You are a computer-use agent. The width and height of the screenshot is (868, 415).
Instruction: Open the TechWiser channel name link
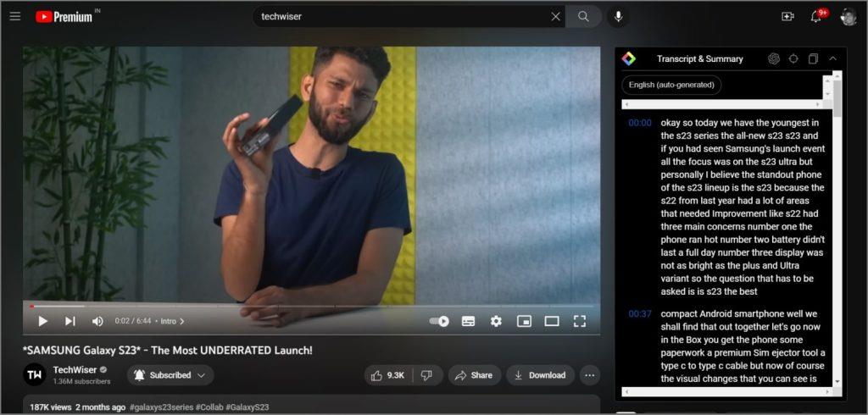[x=75, y=369]
